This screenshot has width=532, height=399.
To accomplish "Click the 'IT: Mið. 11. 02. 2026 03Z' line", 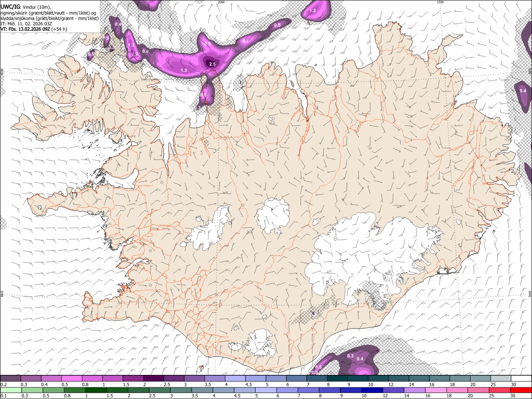I will 26,24.
